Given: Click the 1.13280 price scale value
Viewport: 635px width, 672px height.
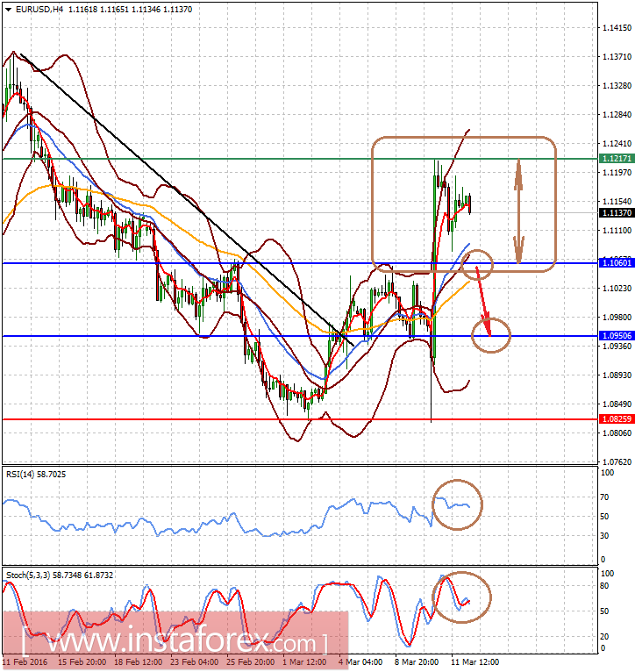Looking at the screenshot, I should (617, 86).
